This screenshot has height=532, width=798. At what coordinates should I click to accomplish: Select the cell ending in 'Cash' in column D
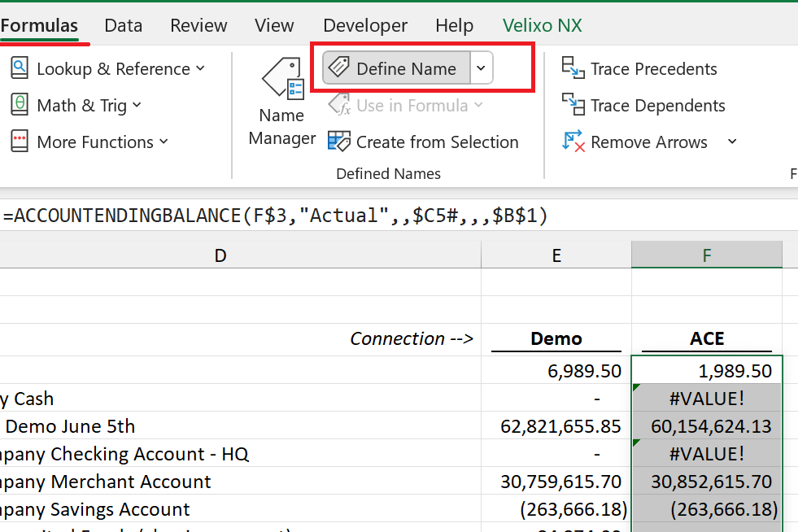point(240,398)
